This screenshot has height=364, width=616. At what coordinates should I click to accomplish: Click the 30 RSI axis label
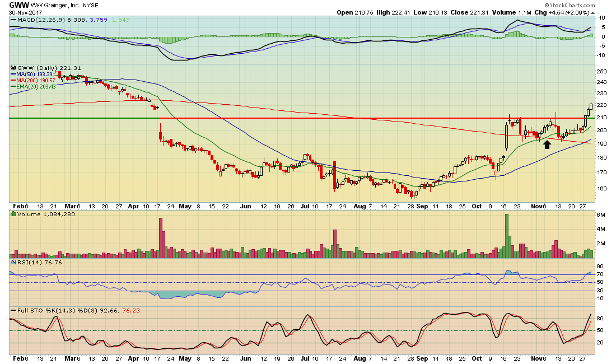pos(600,291)
